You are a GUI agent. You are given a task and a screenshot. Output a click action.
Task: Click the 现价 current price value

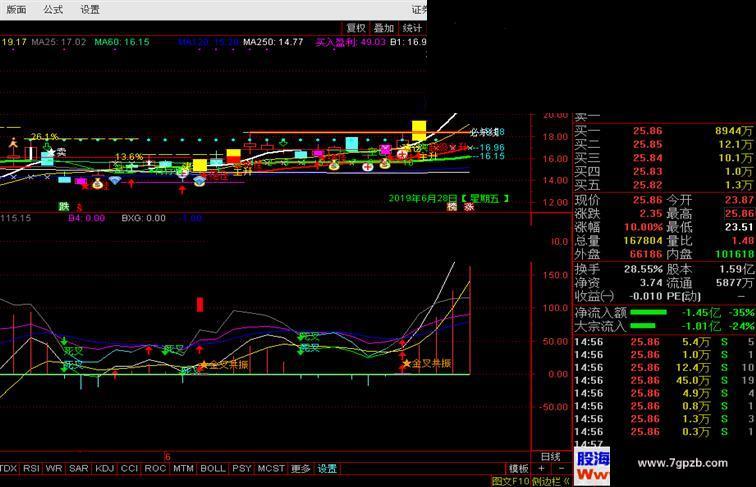648,200
